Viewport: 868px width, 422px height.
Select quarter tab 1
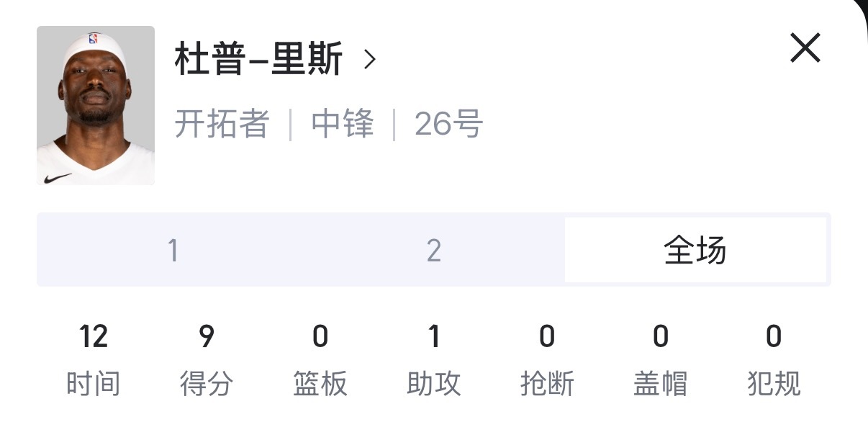[x=173, y=250]
